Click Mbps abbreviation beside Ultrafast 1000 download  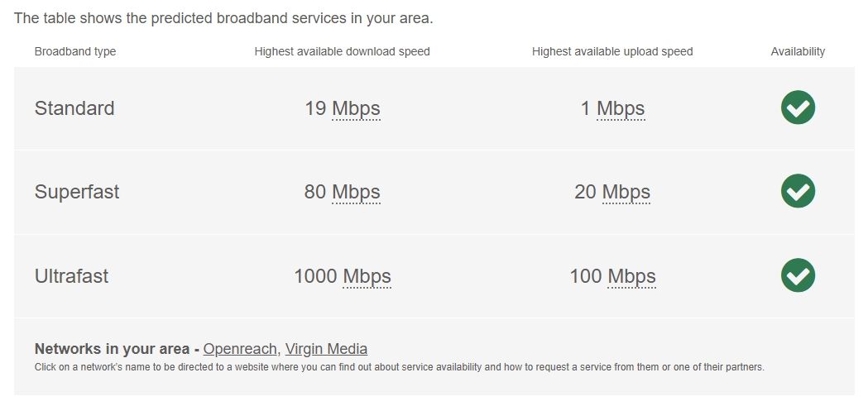tap(367, 276)
